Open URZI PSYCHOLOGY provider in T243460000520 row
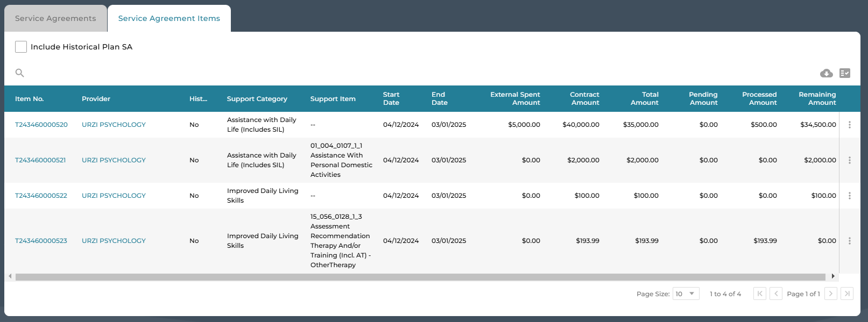 click(114, 125)
